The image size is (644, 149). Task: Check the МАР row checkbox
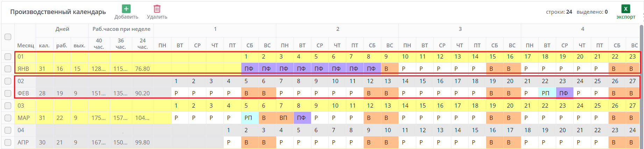pyautogui.click(x=8, y=118)
